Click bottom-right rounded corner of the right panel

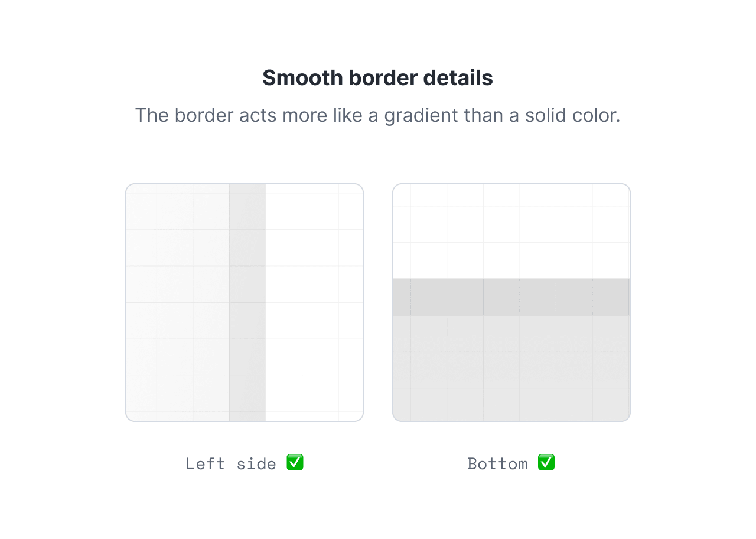click(628, 419)
